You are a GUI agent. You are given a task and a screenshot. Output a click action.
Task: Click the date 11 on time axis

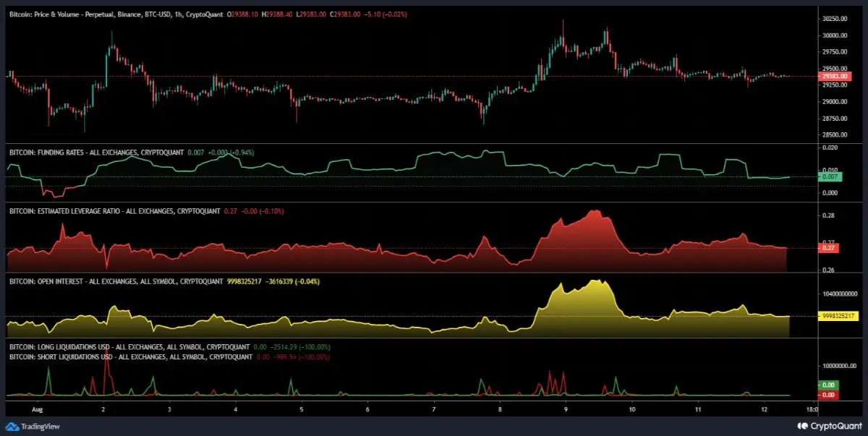point(698,409)
